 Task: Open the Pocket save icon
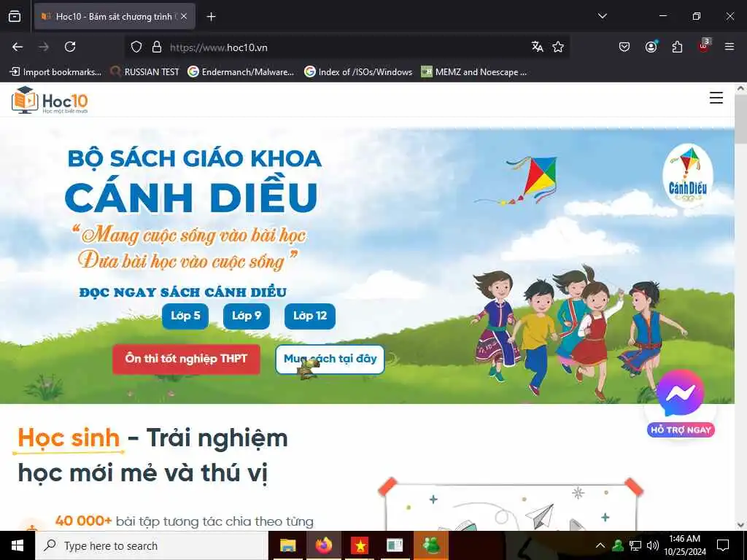(x=624, y=47)
